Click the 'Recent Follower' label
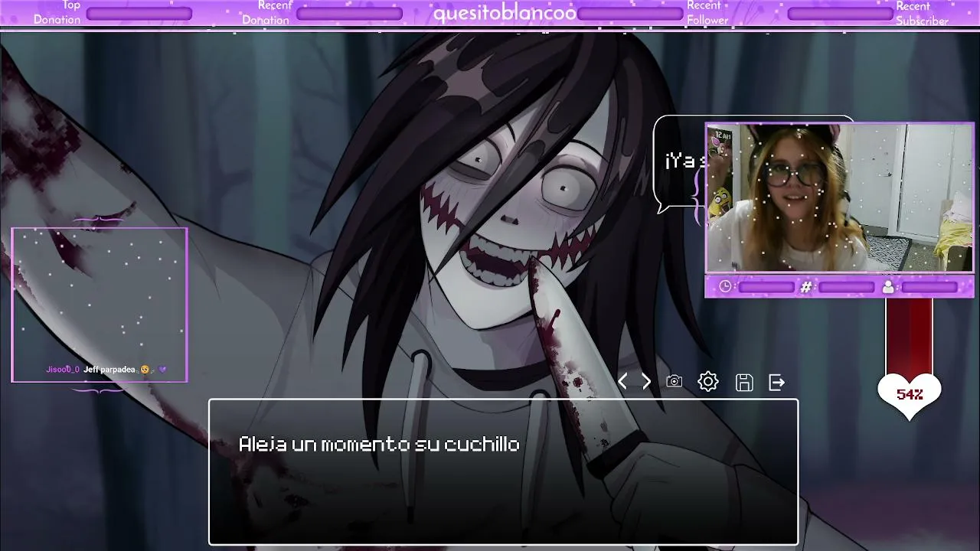This screenshot has width=980, height=551. [707, 12]
